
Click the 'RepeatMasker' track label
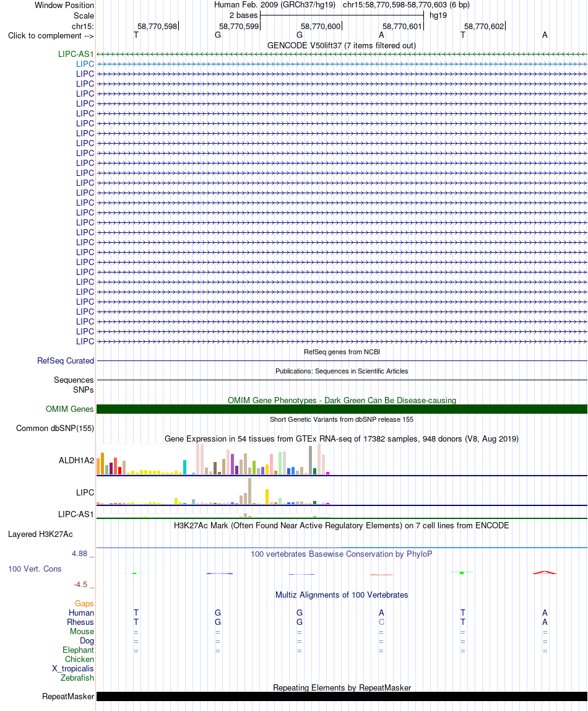pyautogui.click(x=68, y=697)
